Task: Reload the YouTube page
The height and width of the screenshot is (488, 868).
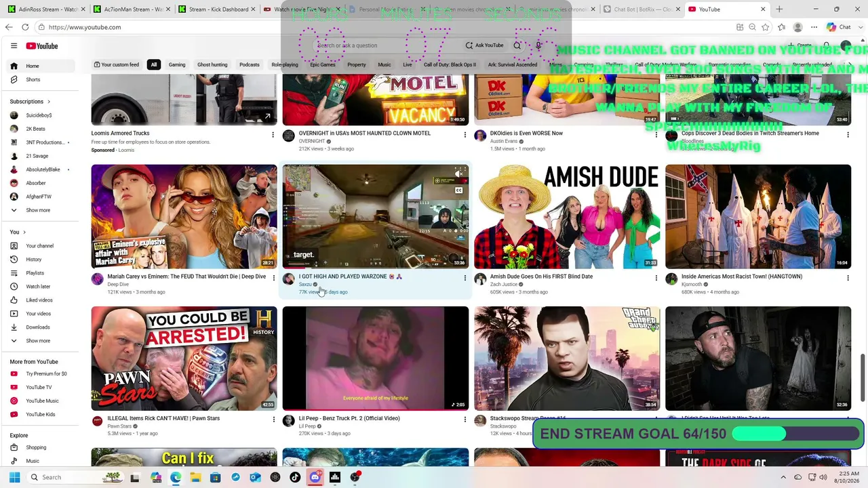Action: click(25, 27)
